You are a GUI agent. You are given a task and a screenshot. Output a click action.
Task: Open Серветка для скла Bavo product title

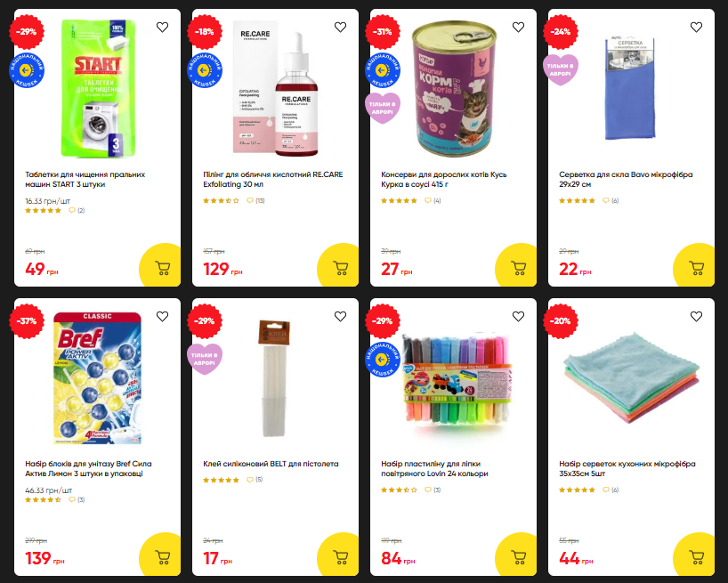pos(626,179)
